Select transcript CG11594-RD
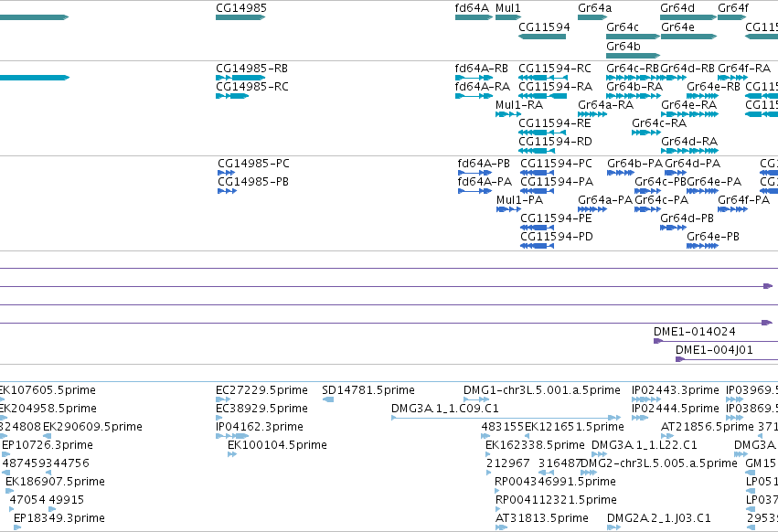The width and height of the screenshot is (778, 532). (537, 151)
